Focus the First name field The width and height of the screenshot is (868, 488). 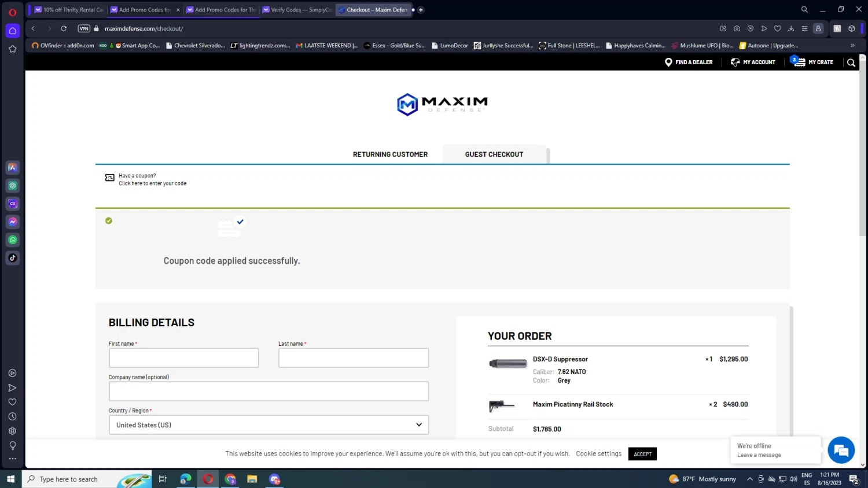pyautogui.click(x=183, y=358)
